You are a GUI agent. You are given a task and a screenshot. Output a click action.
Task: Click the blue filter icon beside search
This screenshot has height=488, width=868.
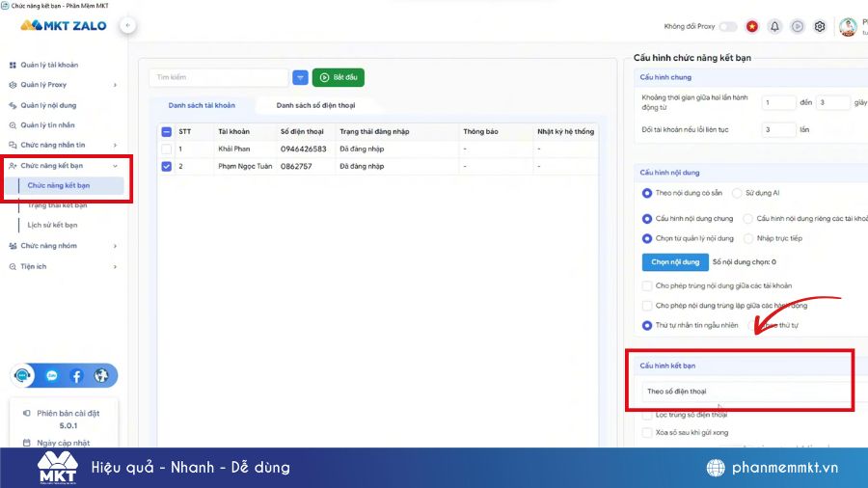tap(300, 77)
